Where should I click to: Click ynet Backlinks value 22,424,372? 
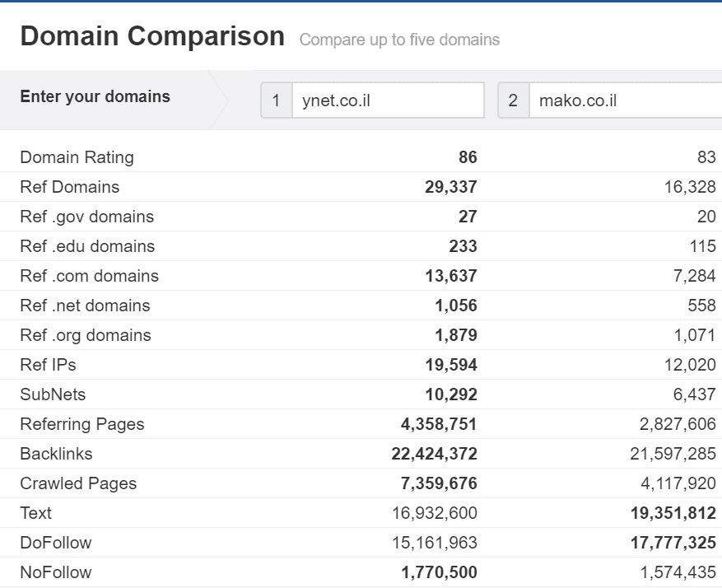(x=434, y=454)
